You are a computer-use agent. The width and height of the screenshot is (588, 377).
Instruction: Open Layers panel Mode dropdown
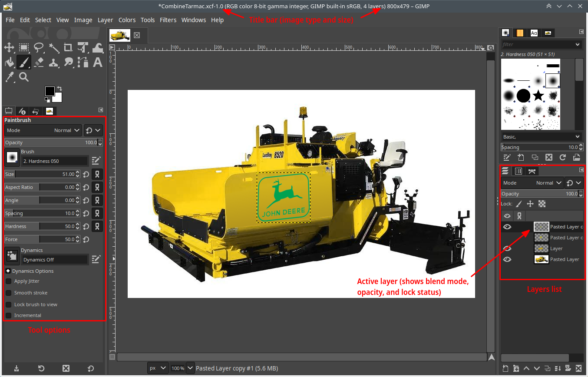pos(532,183)
